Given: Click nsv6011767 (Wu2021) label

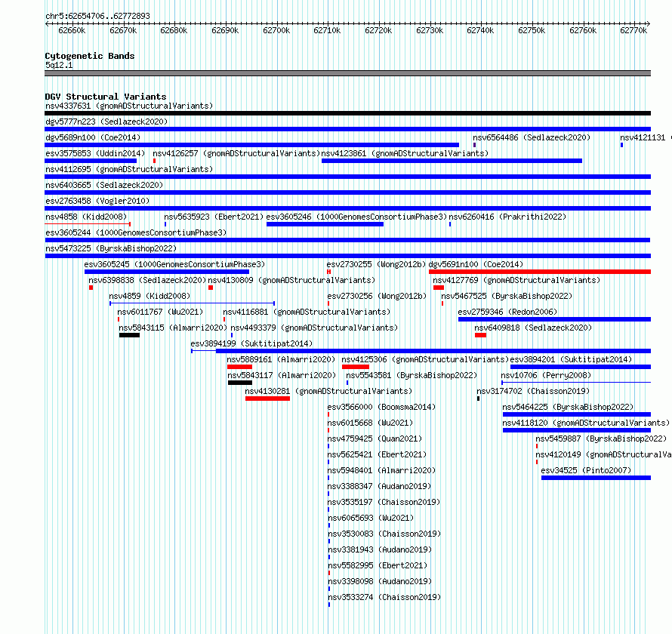Looking at the screenshot, I should [x=160, y=312].
